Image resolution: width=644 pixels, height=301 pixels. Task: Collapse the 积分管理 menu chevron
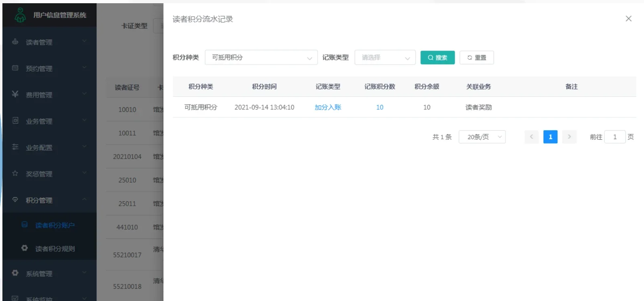click(84, 199)
